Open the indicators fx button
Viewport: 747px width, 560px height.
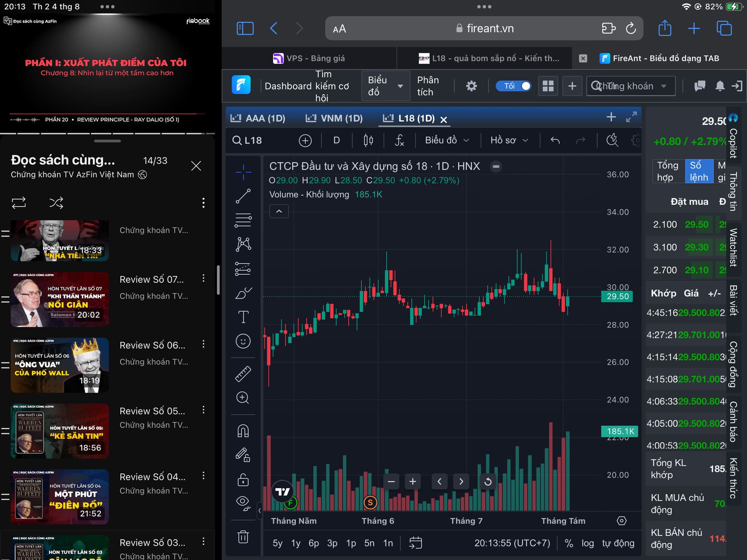click(x=399, y=140)
